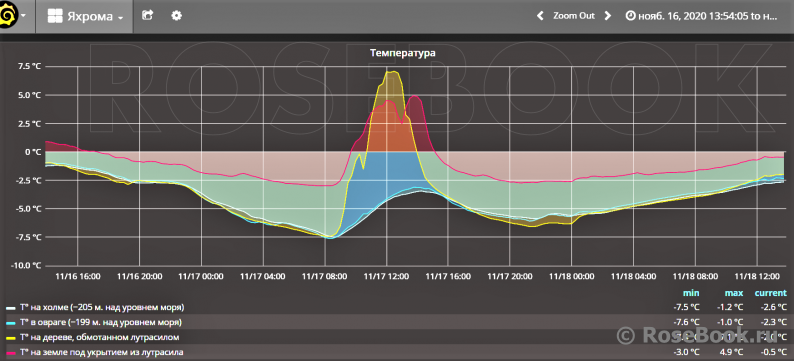Click y-axis label 2.5 °C
This screenshot has width=794, height=361.
click(30, 123)
